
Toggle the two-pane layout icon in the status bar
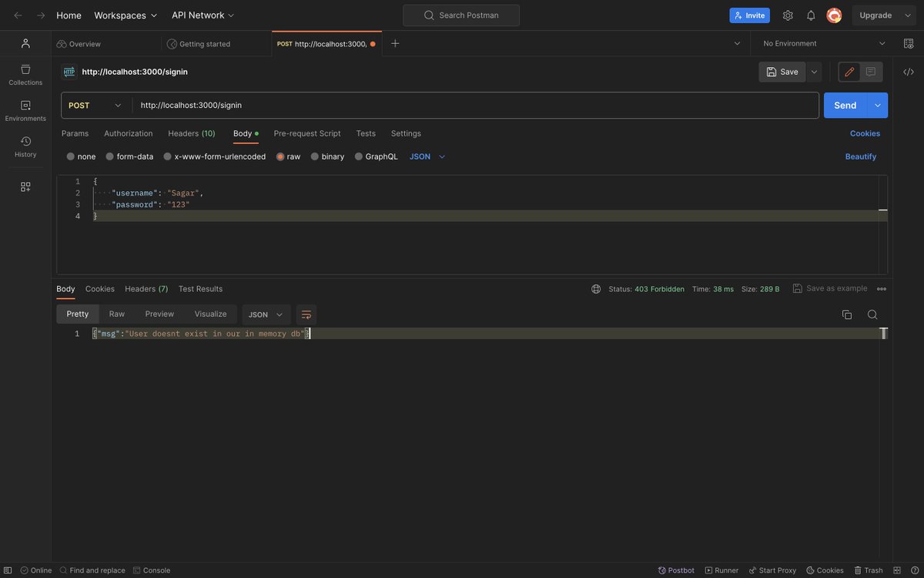click(x=896, y=570)
